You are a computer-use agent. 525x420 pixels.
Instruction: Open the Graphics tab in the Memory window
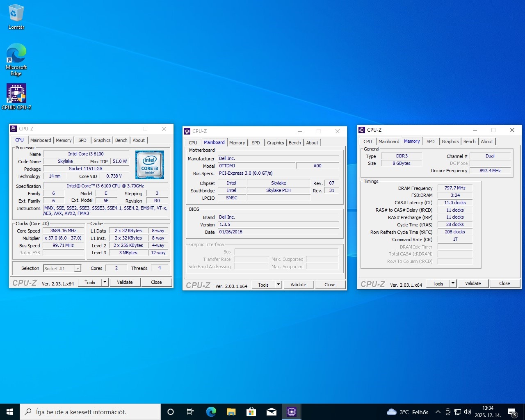450,142
